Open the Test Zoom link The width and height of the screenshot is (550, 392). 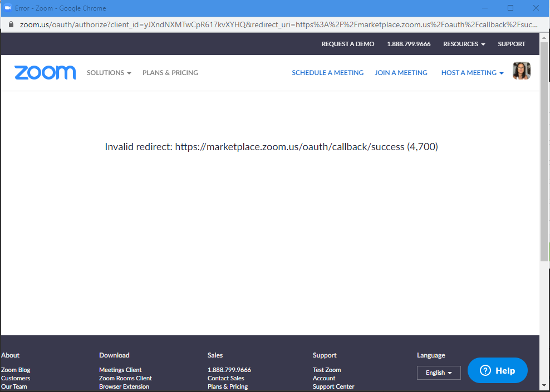pyautogui.click(x=327, y=370)
